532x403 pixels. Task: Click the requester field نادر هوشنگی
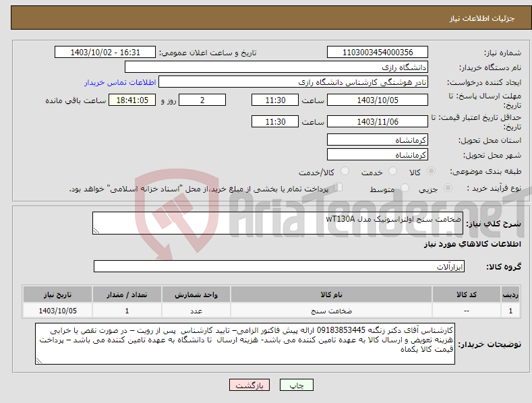click(x=293, y=82)
